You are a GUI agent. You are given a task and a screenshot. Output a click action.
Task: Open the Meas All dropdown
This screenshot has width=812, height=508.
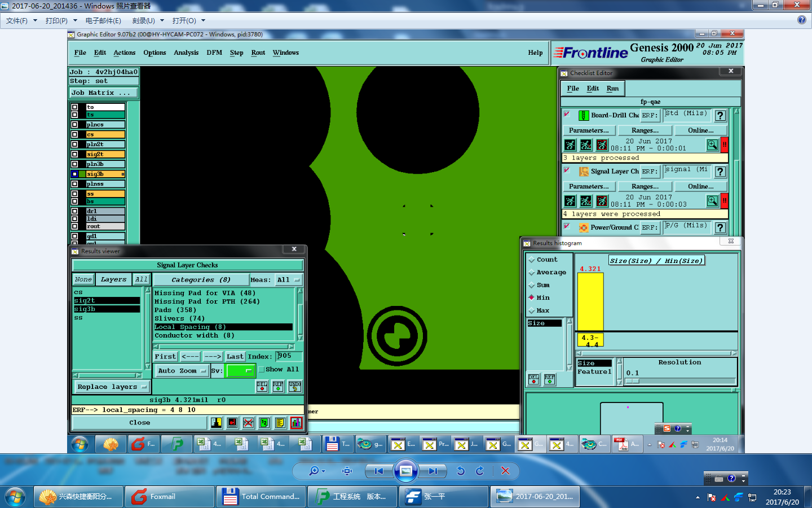pyautogui.click(x=289, y=280)
